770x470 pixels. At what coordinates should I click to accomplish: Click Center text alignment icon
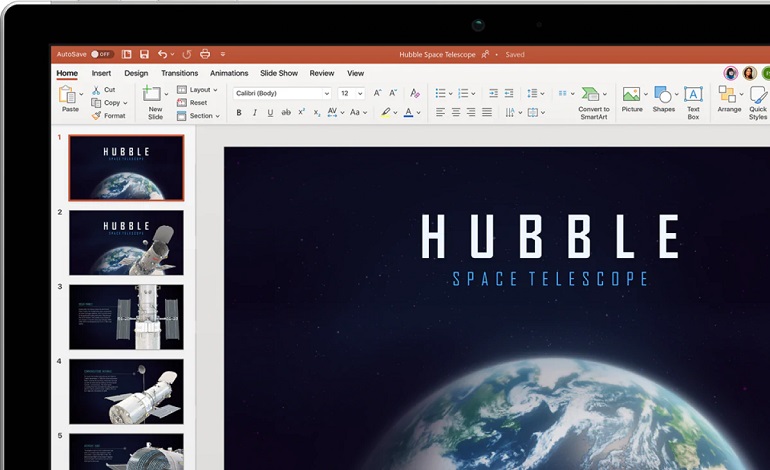[456, 112]
